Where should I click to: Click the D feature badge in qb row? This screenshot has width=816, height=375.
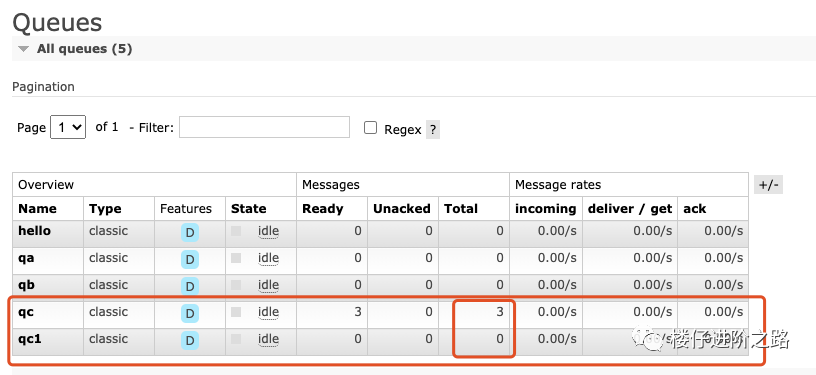coord(189,286)
